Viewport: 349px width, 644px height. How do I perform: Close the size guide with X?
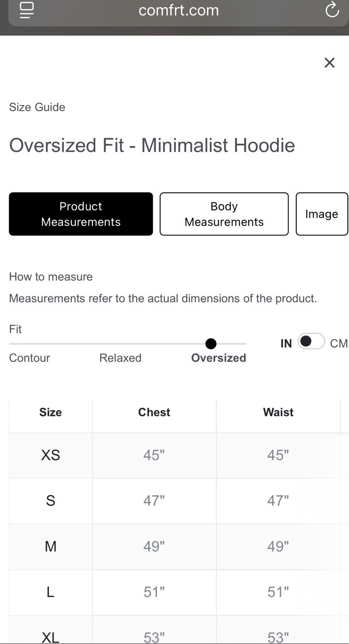pos(329,62)
